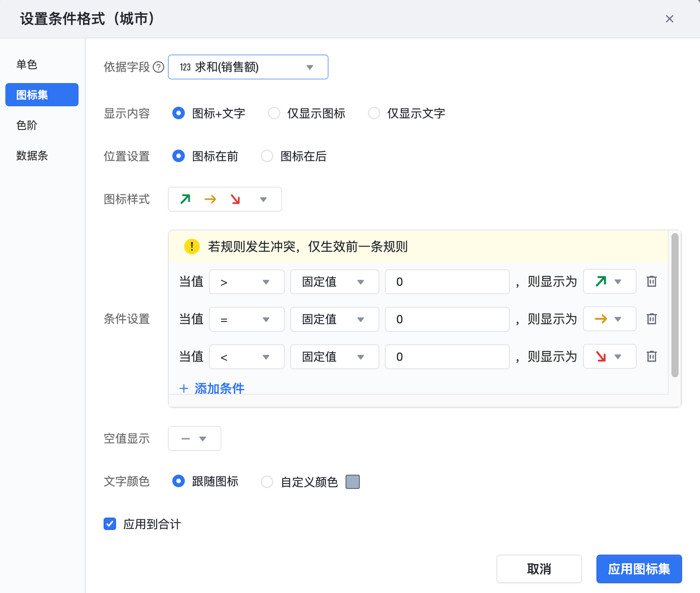
Task: Open red down-arrow icon picker
Action: [x=609, y=356]
